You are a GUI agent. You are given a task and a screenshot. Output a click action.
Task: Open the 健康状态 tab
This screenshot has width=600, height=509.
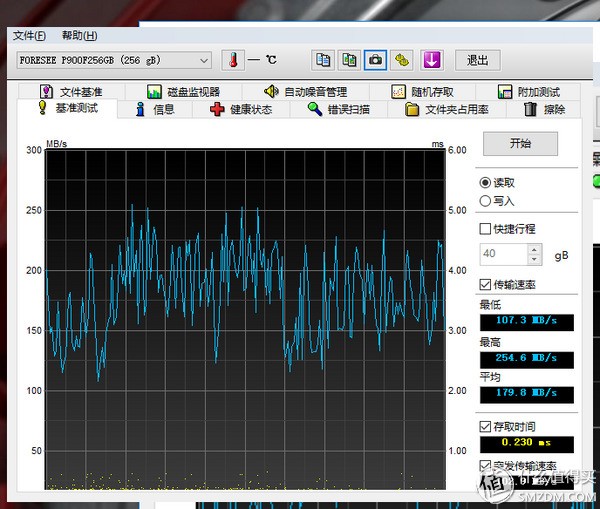point(241,109)
